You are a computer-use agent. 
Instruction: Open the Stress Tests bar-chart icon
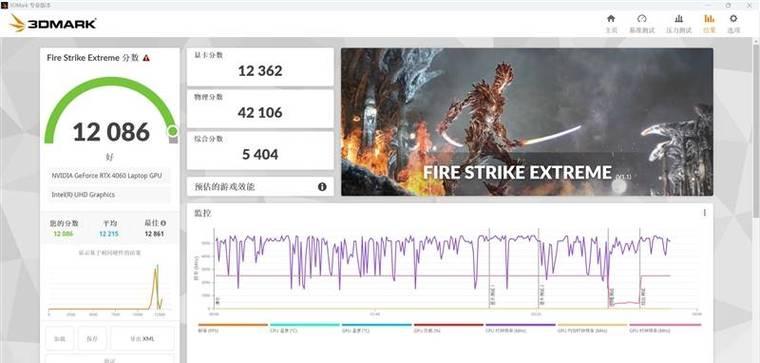679,23
